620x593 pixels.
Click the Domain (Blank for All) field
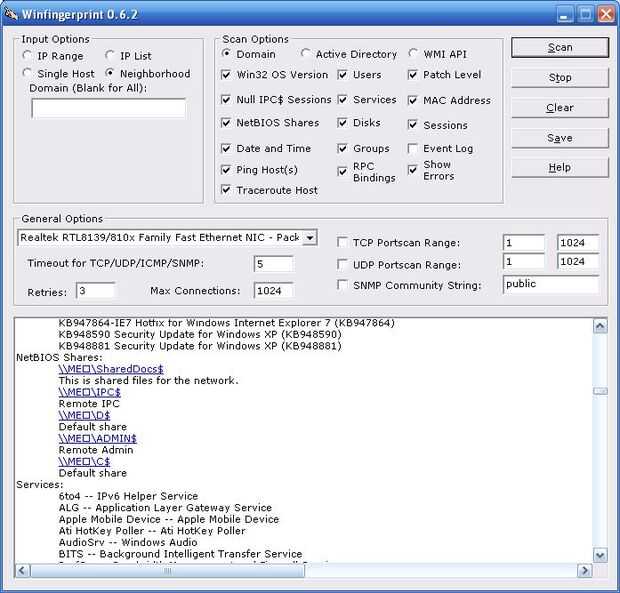pos(108,108)
